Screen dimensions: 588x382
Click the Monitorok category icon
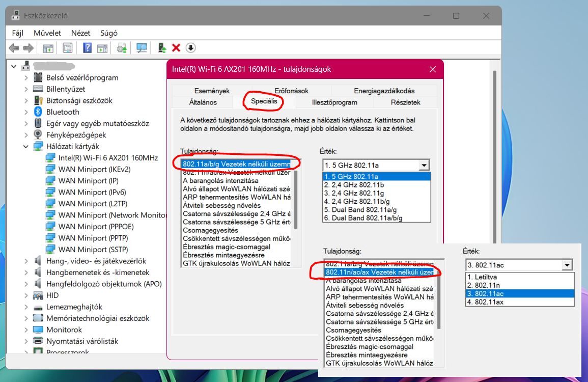coord(38,330)
